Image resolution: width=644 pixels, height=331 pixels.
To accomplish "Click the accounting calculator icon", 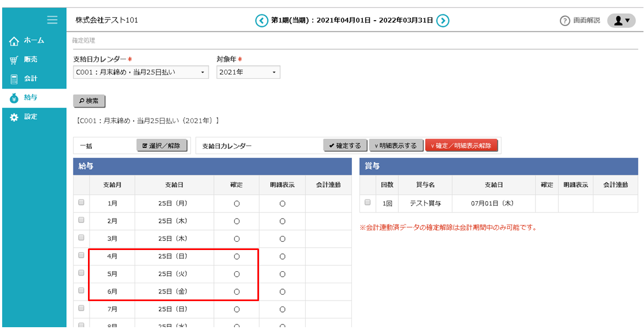I will (x=15, y=79).
